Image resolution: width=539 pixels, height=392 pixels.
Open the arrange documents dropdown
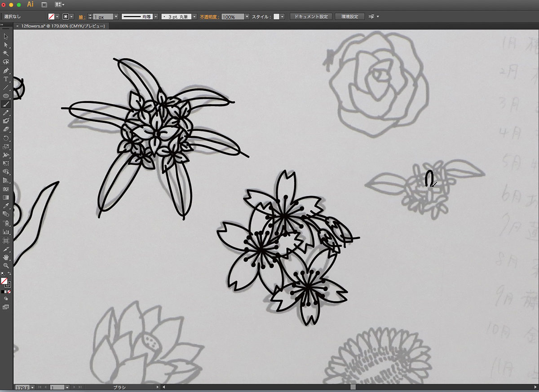coord(59,4)
